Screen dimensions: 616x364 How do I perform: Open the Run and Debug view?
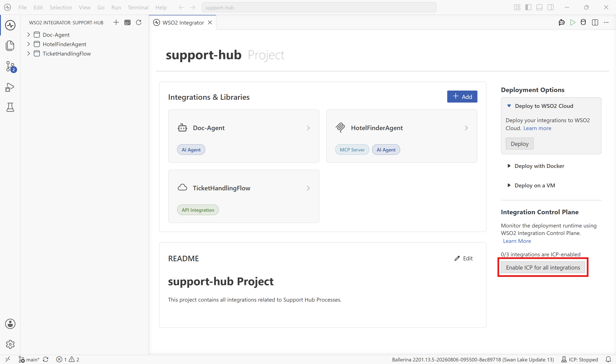coord(10,87)
